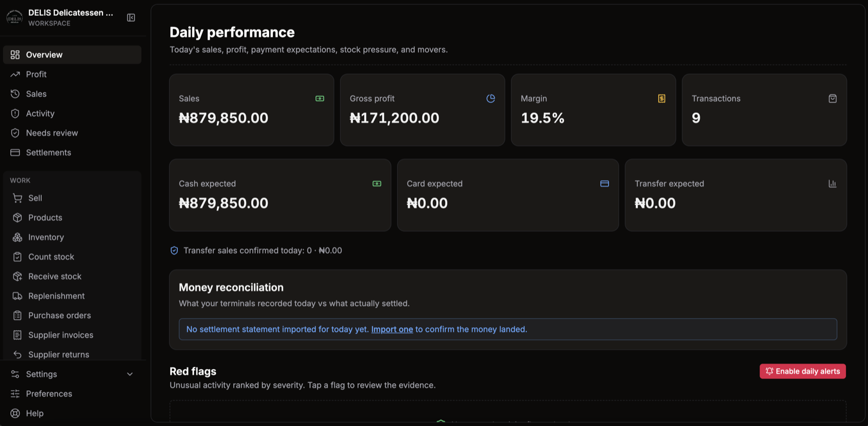Click the Profit trend icon
This screenshot has height=426, width=868.
[15, 74]
